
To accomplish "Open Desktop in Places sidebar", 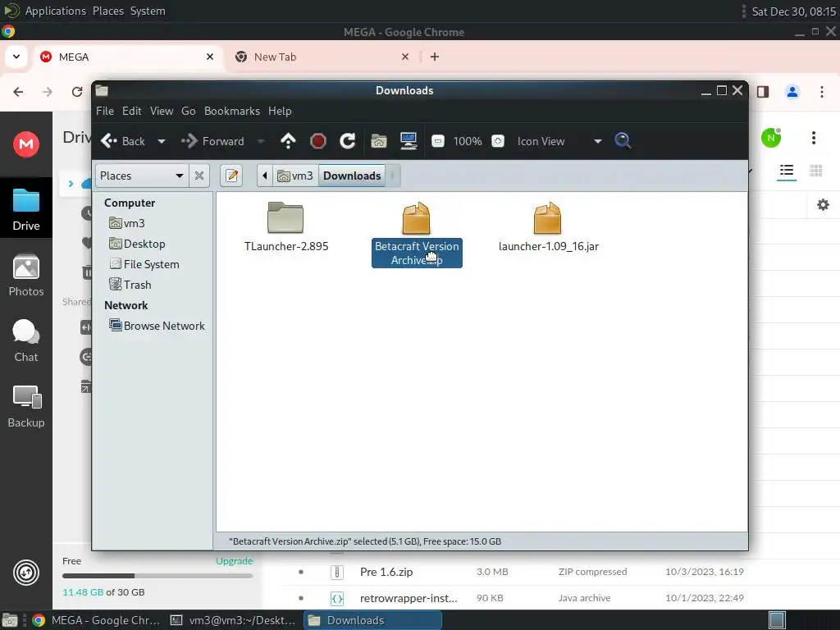I will tap(137, 244).
